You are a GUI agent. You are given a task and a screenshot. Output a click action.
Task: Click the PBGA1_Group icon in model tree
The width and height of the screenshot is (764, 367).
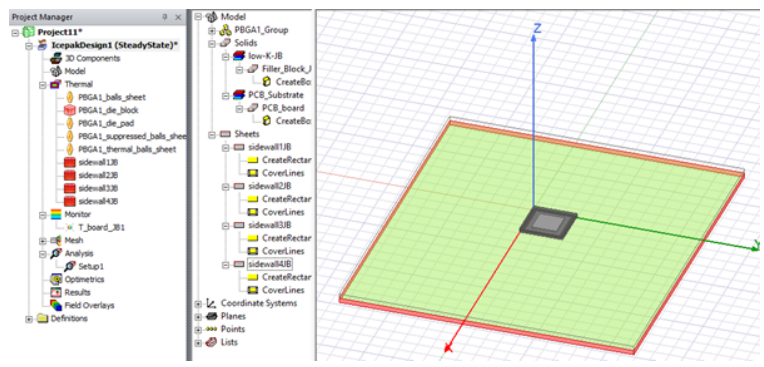point(225,30)
